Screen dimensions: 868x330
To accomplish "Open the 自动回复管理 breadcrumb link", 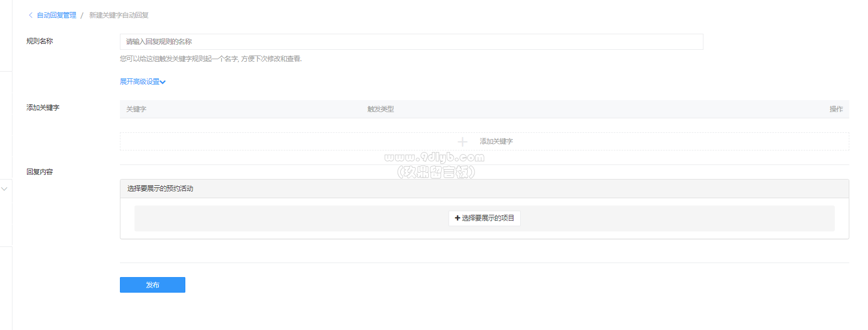I will [x=56, y=15].
